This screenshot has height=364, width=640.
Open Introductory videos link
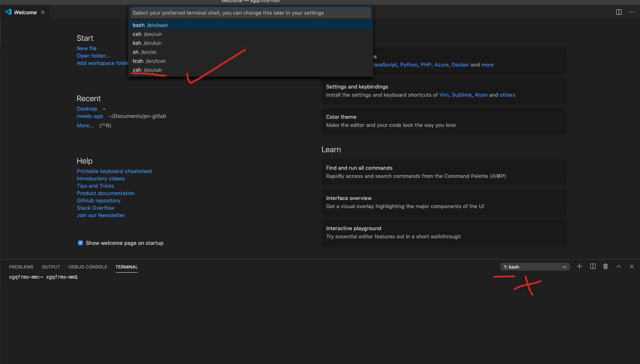click(x=101, y=178)
